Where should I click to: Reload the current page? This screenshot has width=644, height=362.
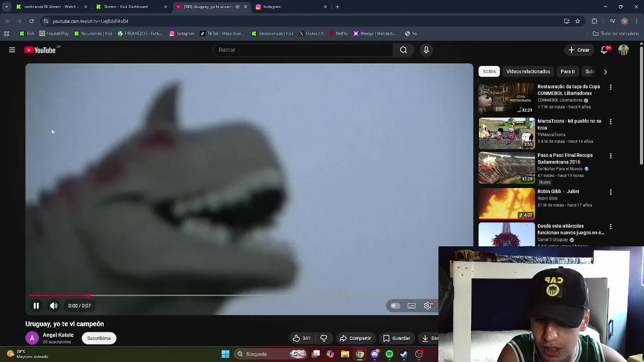(31, 21)
